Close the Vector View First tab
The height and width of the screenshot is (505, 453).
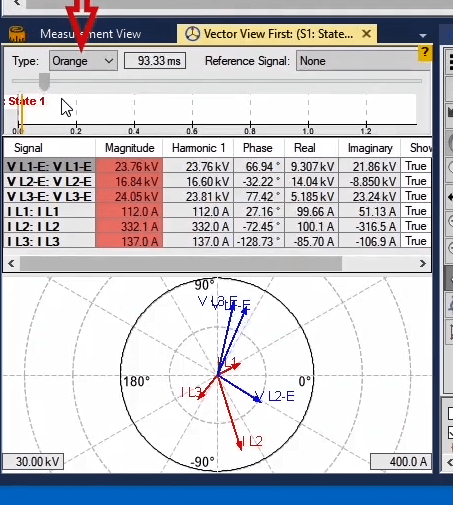pyautogui.click(x=366, y=34)
